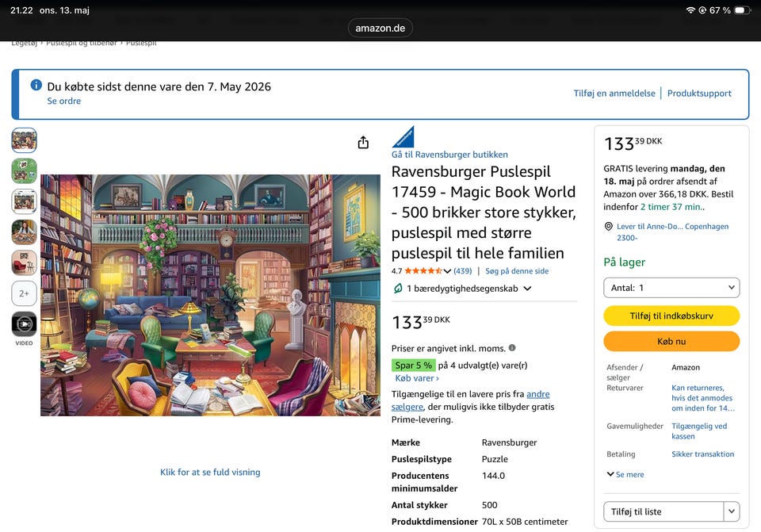Viewport: 761px width, 532px height.
Task: Go to Gå til Ravensburger butikken
Action: coord(449,155)
